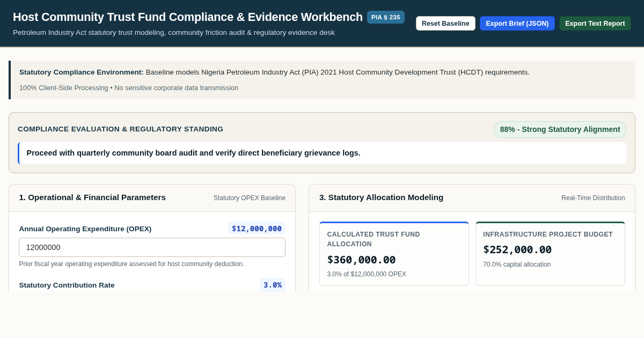Click '3.0% of $12,000,000 OPEX' text
The image size is (644, 338).
[x=367, y=274]
